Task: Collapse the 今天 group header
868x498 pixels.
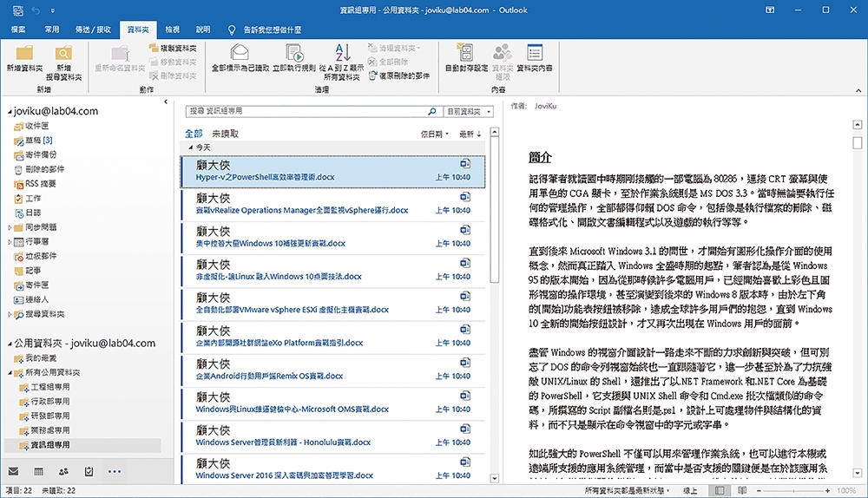Action: 190,147
